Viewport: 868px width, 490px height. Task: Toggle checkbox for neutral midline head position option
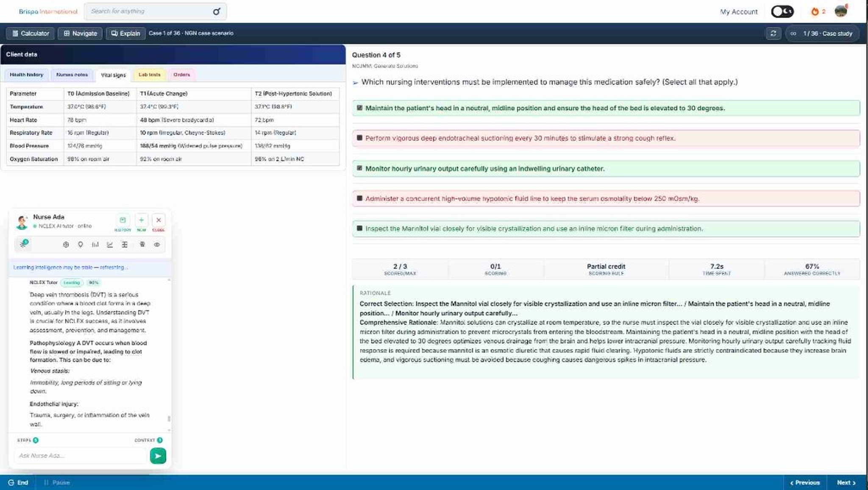pyautogui.click(x=359, y=108)
